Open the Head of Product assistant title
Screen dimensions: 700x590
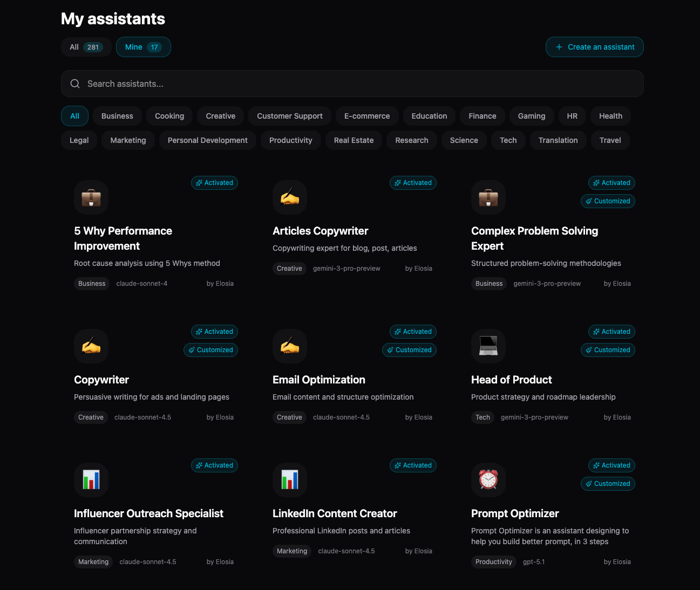pyautogui.click(x=512, y=380)
